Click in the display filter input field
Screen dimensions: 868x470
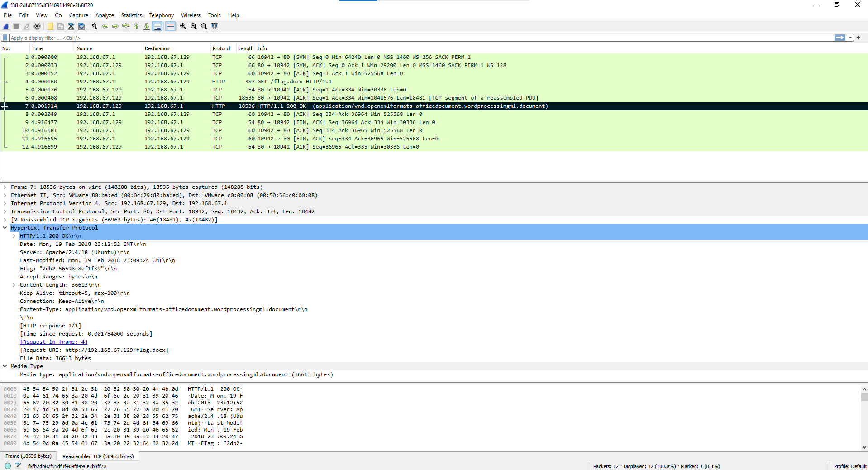pyautogui.click(x=407, y=38)
